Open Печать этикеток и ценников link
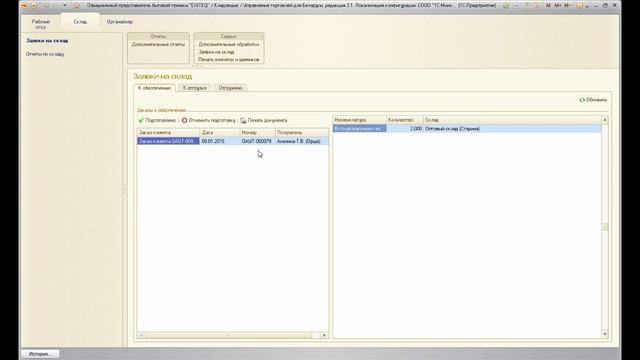Screen dimensions: 640x360 (229, 60)
